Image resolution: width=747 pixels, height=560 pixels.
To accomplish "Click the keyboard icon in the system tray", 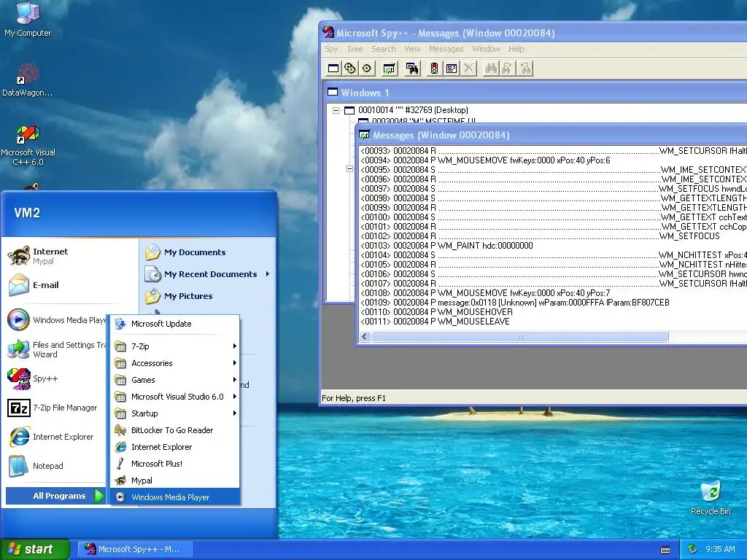I will pyautogui.click(x=665, y=550).
